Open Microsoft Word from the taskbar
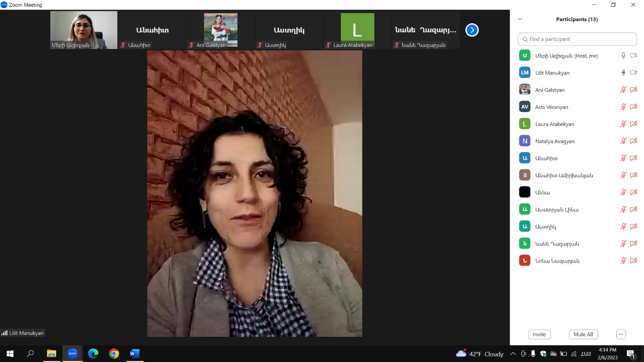This screenshot has height=362, width=644. click(134, 353)
